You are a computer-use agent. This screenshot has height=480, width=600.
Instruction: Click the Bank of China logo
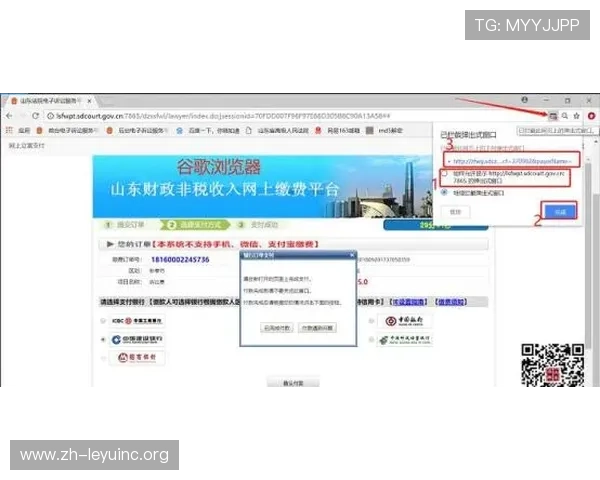405,321
